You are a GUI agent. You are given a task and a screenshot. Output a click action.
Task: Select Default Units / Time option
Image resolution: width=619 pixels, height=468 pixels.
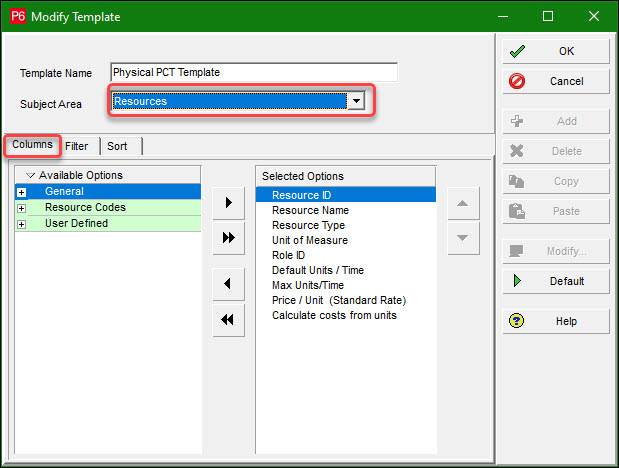point(346,270)
